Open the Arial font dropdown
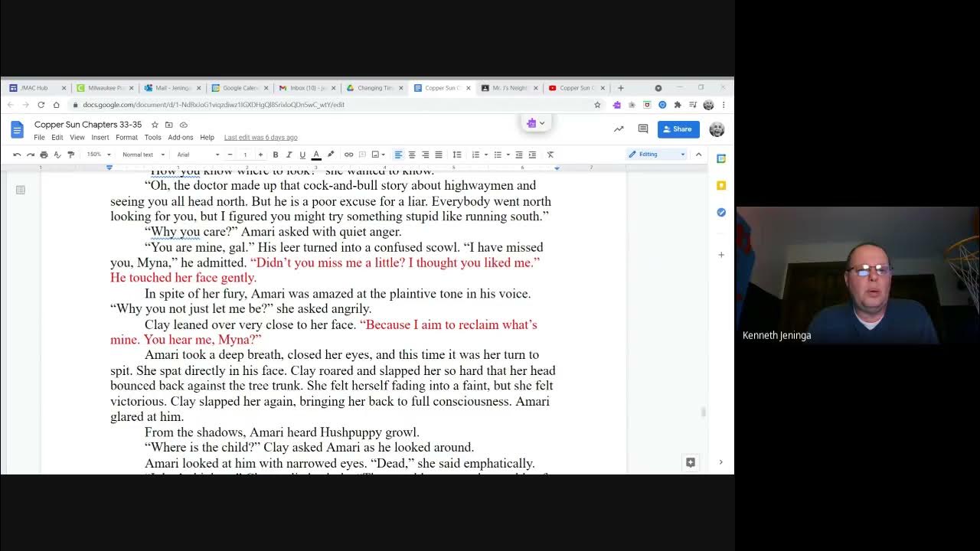Image resolution: width=980 pixels, height=551 pixels. point(198,155)
